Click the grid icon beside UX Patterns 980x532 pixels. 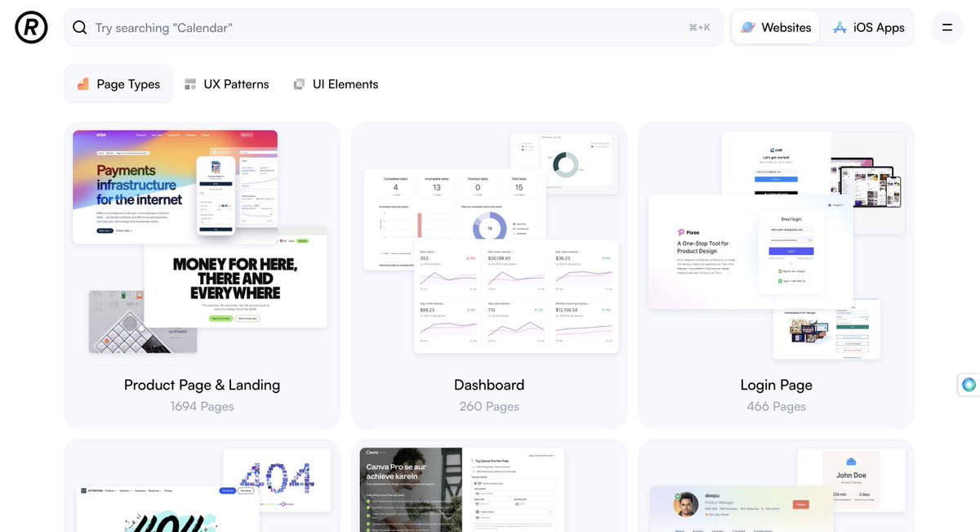[x=190, y=84]
